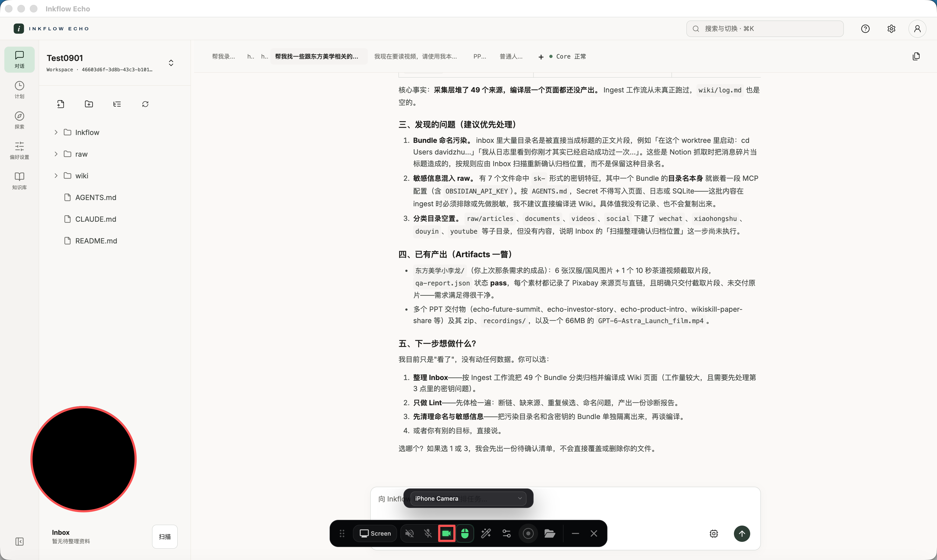This screenshot has height=560, width=937.
Task: Open CLAUDE.md file
Action: (x=95, y=219)
